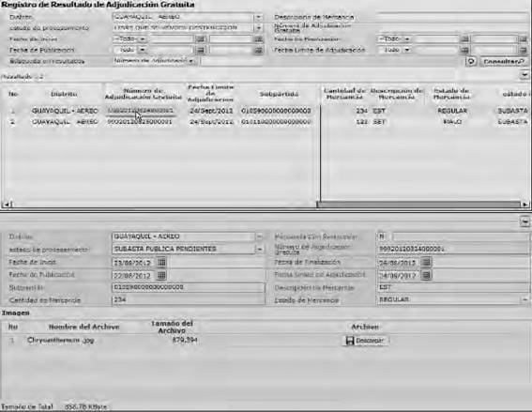Click first calendar icon in top Fecha Límite de Adjudicación row

pos(465,51)
